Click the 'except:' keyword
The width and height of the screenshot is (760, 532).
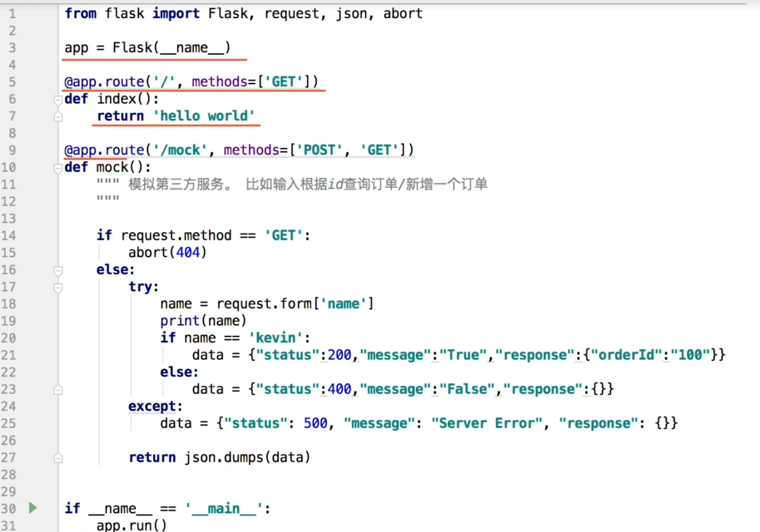[155, 407]
